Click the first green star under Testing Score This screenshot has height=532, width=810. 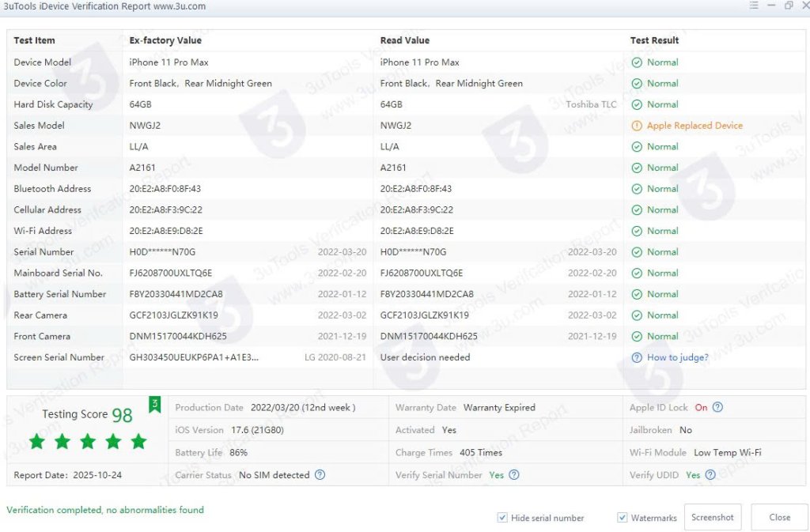coord(37,441)
